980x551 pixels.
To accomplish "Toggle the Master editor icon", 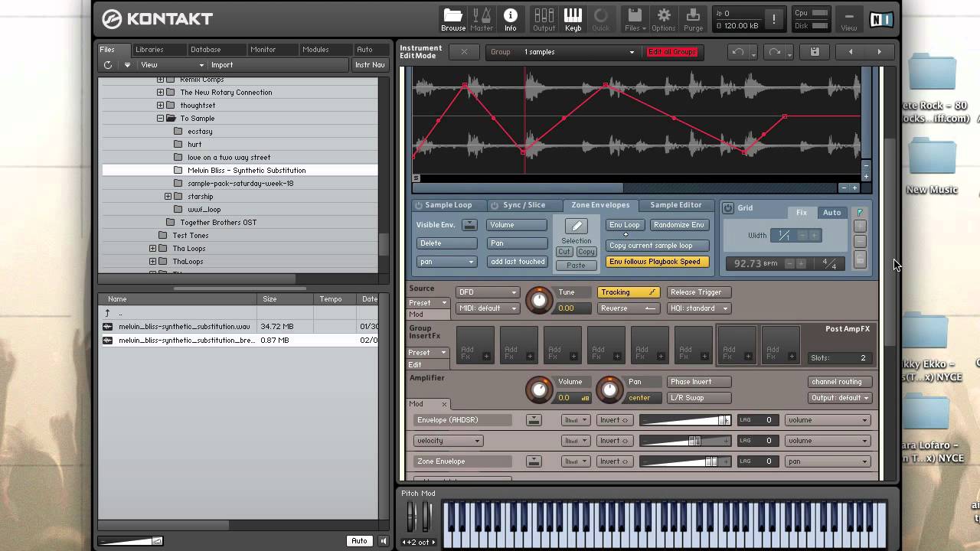I will pyautogui.click(x=482, y=19).
